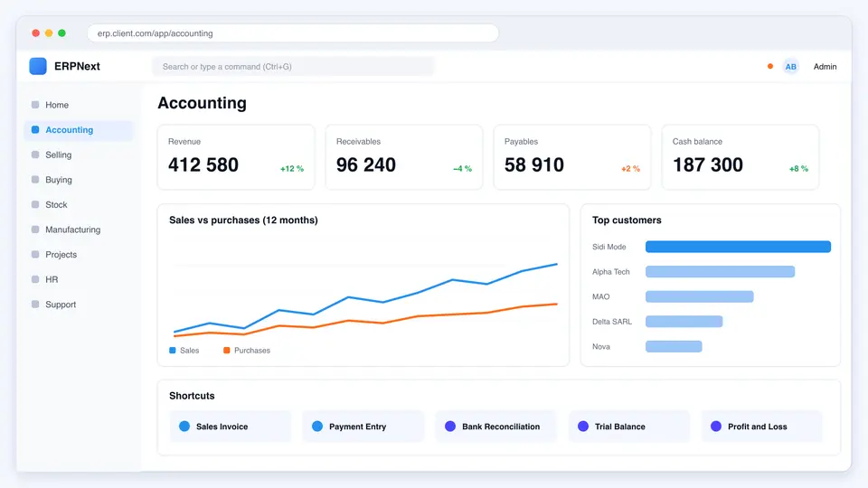
Task: Click the blue Sales legend square
Action: pyautogui.click(x=173, y=351)
